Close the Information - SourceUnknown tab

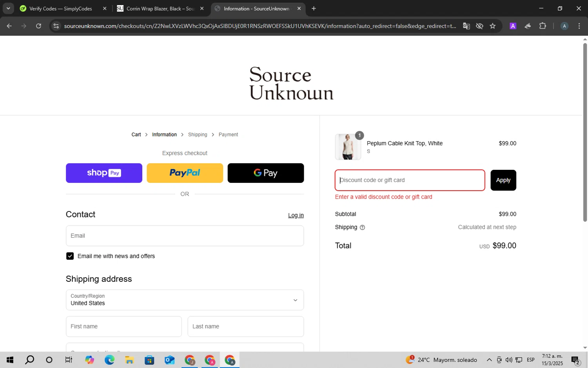click(x=299, y=9)
